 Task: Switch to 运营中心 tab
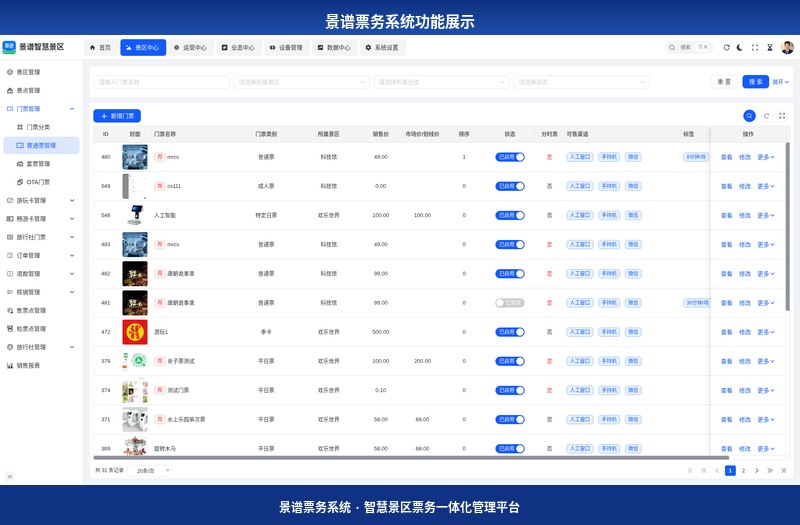(191, 47)
